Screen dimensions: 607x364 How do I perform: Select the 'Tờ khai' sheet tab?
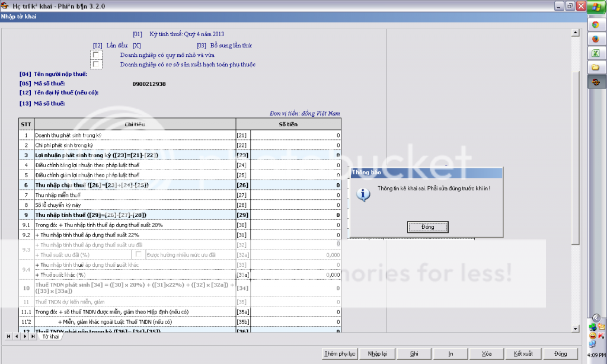pos(50,336)
